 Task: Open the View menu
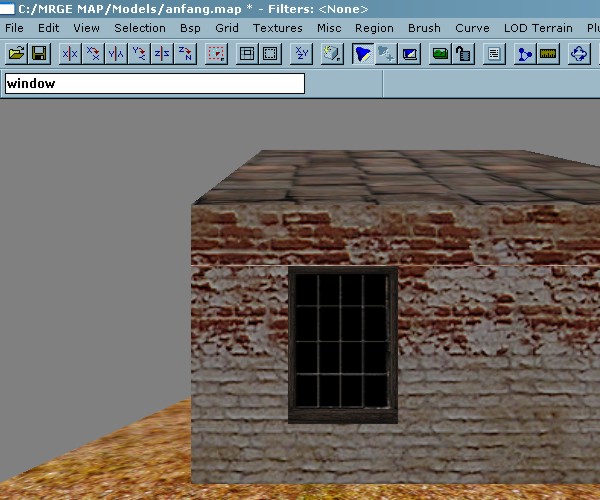pyautogui.click(x=86, y=28)
